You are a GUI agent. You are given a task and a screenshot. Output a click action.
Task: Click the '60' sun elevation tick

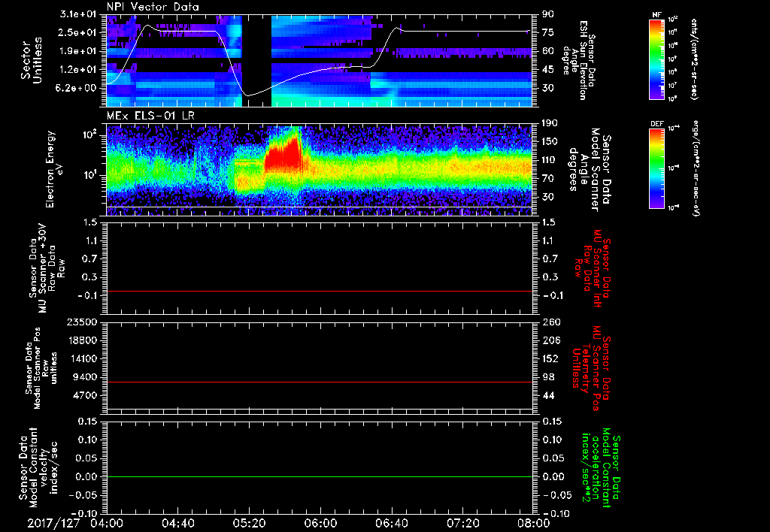point(548,51)
